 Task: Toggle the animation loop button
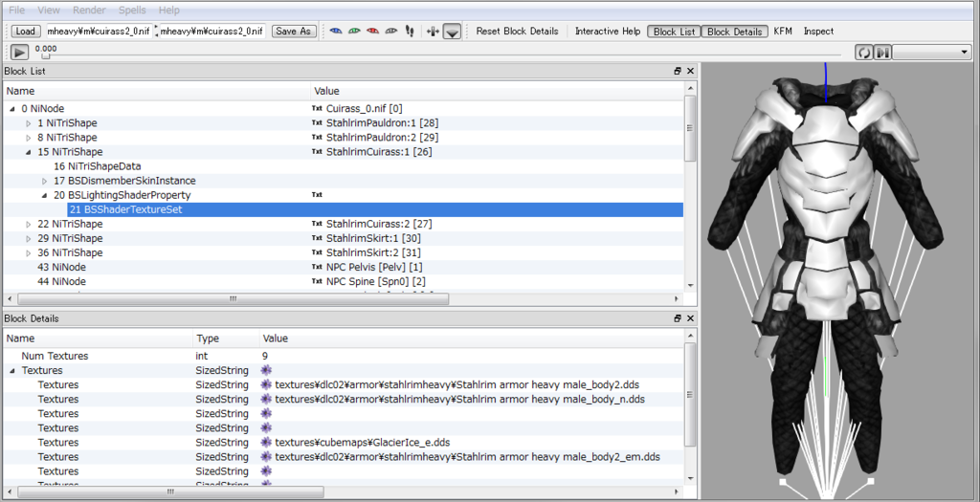(864, 54)
